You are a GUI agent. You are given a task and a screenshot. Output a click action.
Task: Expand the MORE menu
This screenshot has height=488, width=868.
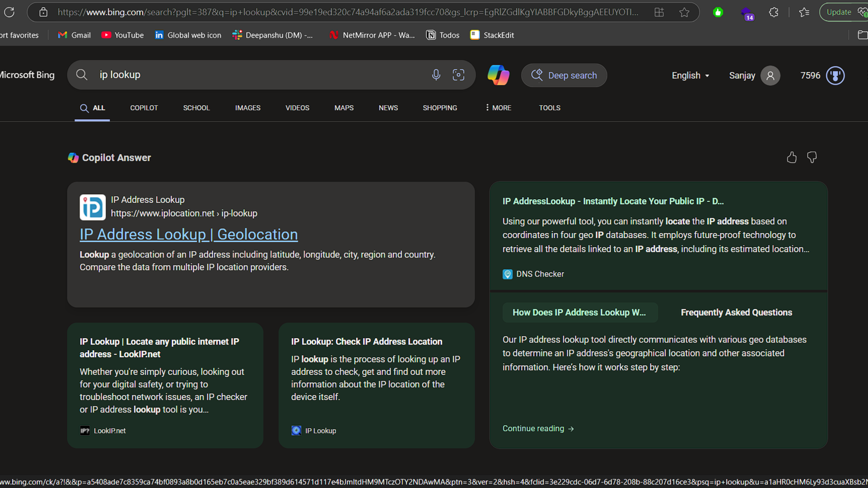tap(498, 108)
